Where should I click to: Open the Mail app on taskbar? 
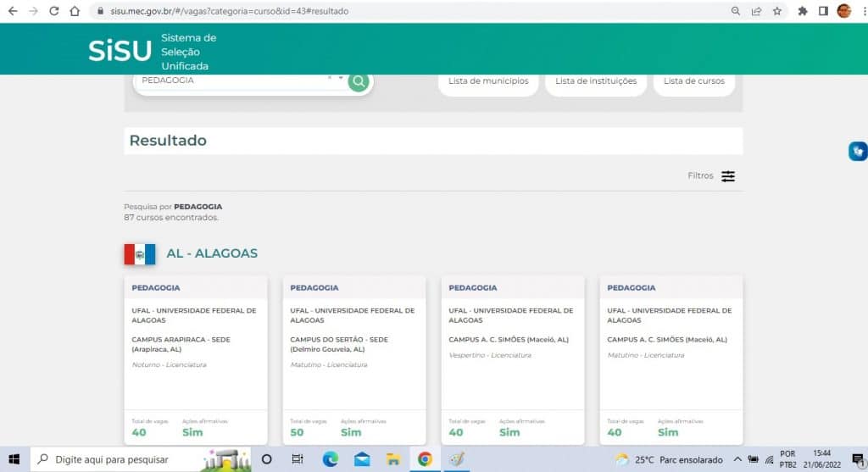[362, 459]
